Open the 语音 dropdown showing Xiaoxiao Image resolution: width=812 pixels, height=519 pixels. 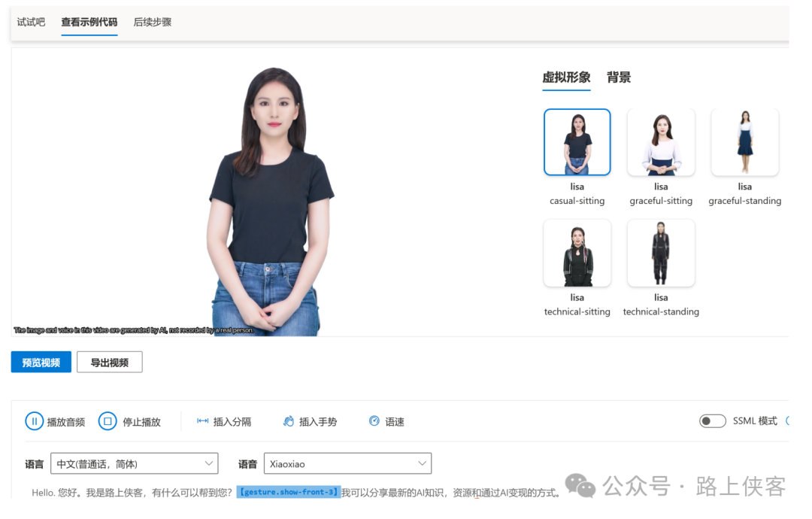(347, 463)
